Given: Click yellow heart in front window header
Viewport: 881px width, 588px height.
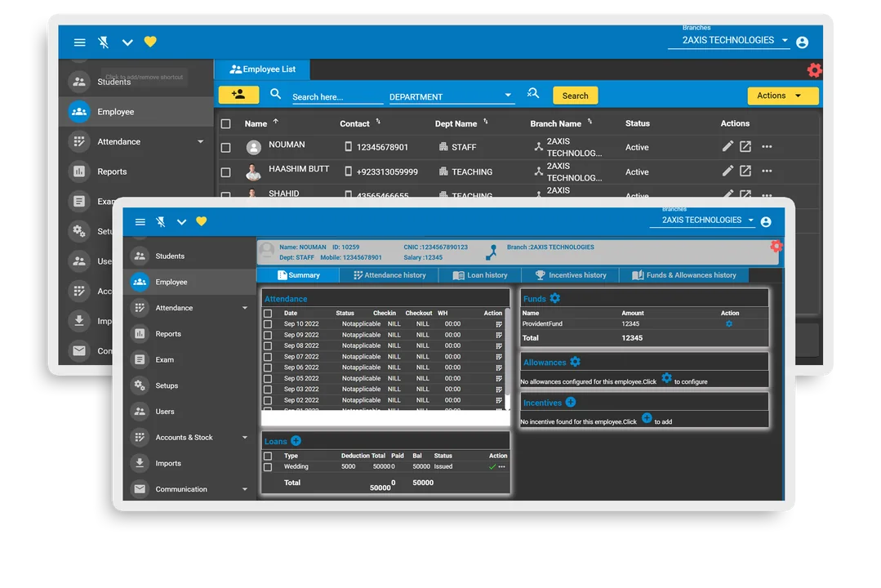Looking at the screenshot, I should [201, 221].
